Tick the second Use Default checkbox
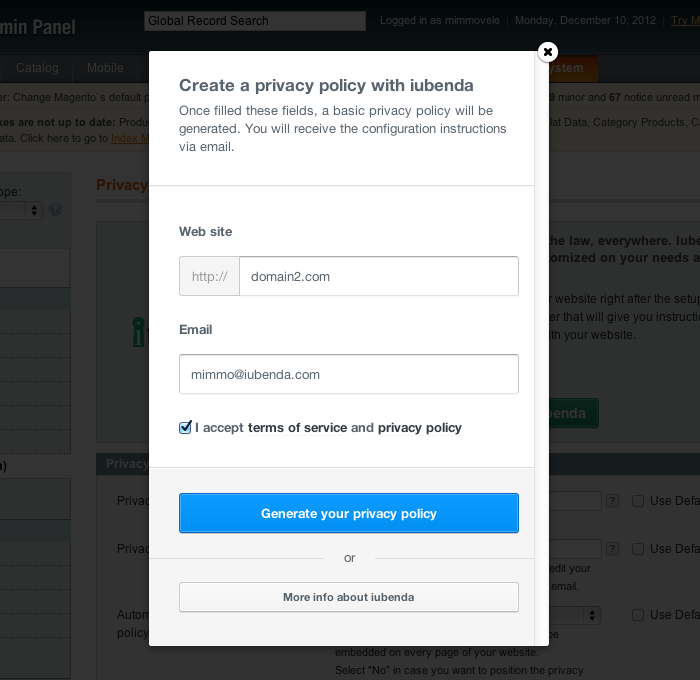Screen dimensions: 700x680 tap(638, 549)
